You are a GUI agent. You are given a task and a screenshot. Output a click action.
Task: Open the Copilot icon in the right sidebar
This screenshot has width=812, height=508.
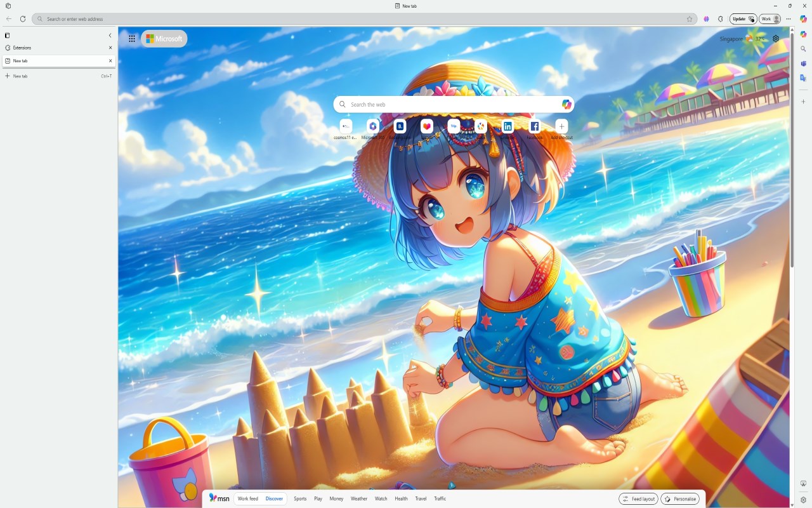click(x=803, y=34)
